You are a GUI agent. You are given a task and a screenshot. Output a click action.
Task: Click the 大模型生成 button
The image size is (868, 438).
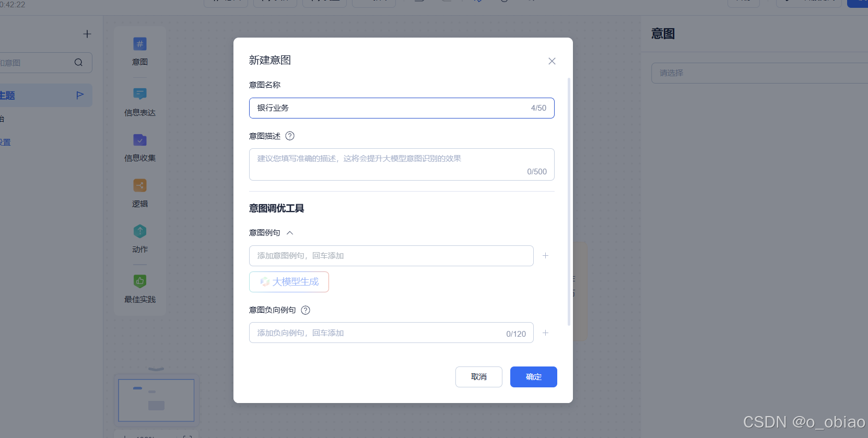289,282
